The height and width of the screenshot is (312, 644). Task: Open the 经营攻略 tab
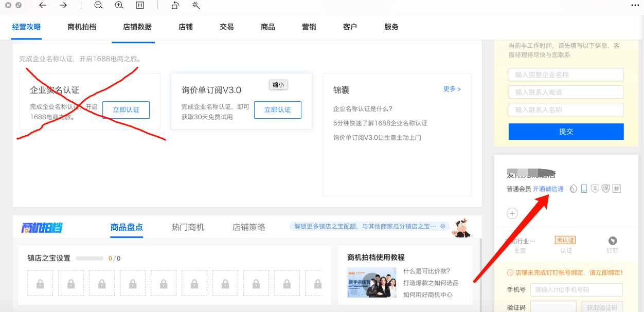(x=26, y=27)
